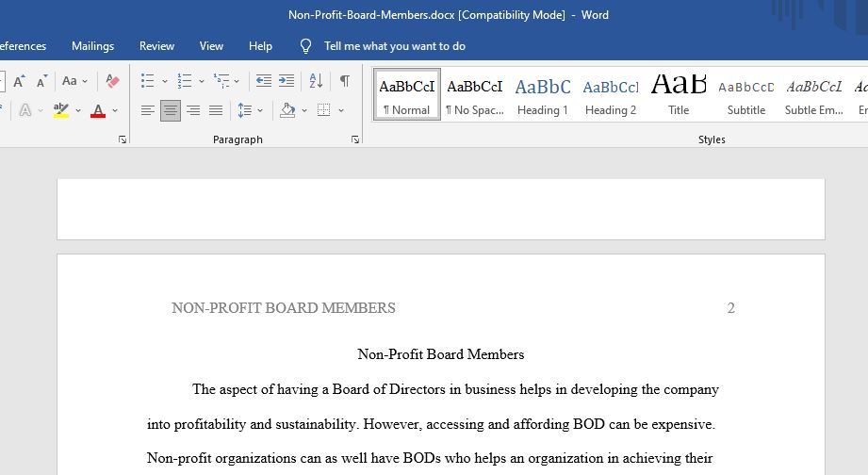This screenshot has height=475, width=868.
Task: Align text right
Action: 193,110
